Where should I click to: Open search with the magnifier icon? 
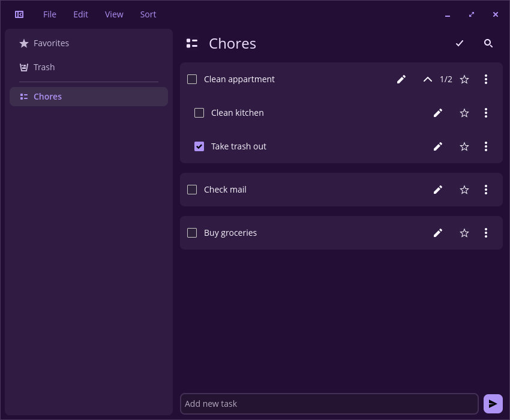488,43
